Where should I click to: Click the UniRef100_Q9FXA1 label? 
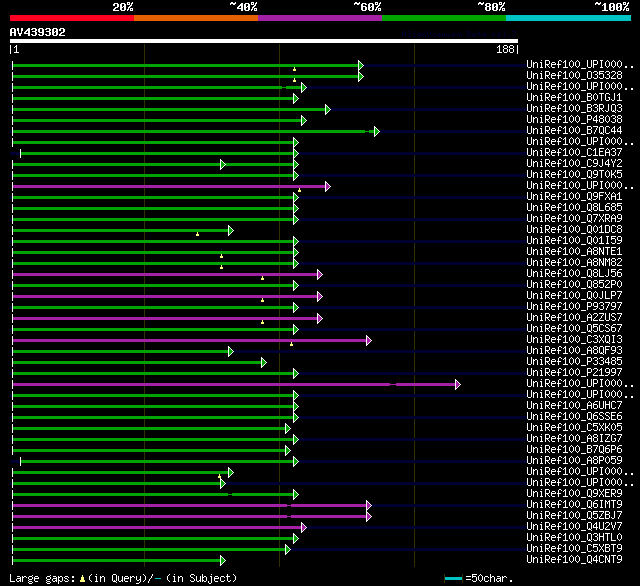pos(574,197)
